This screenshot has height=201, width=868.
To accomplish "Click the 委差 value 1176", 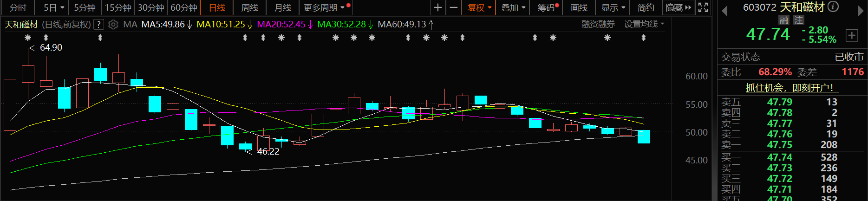I will 853,72.
